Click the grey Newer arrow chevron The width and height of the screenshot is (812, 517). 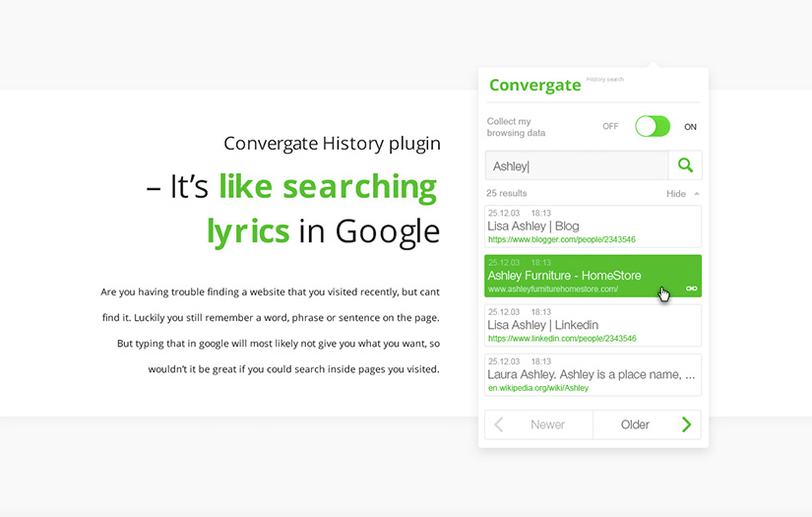[x=499, y=424]
